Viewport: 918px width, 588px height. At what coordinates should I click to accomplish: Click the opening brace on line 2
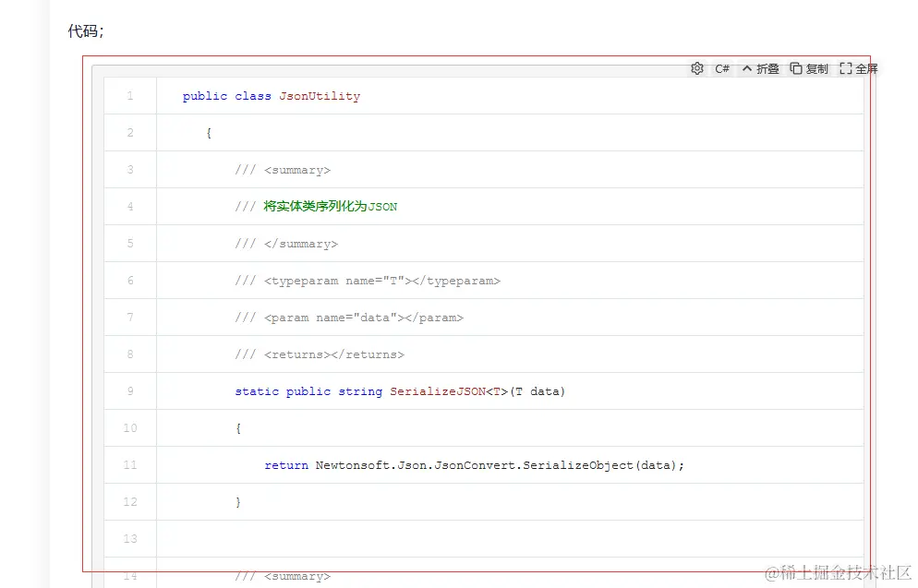[x=209, y=134]
